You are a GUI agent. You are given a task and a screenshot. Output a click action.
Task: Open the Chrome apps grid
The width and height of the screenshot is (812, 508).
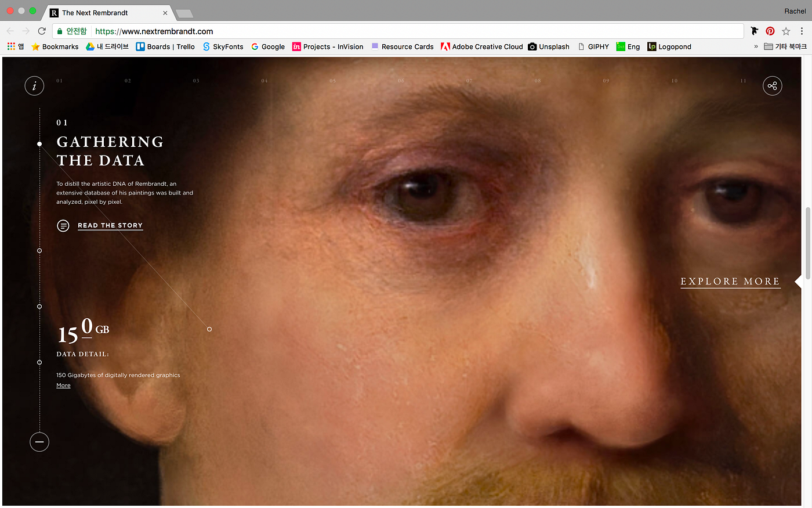tap(10, 46)
